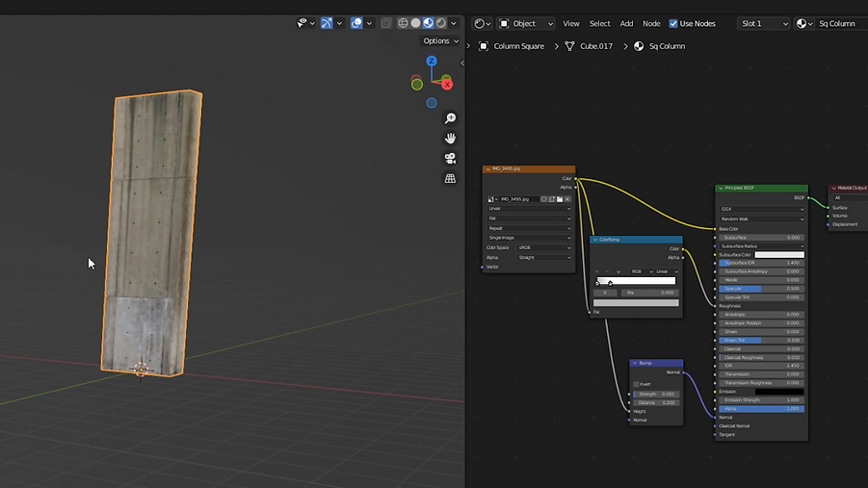
Task: Open the Slot 1 dropdown
Action: (764, 24)
